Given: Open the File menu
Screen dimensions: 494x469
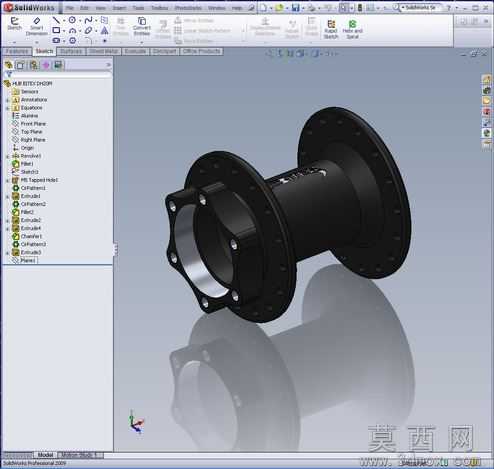Looking at the screenshot, I should tap(69, 7).
